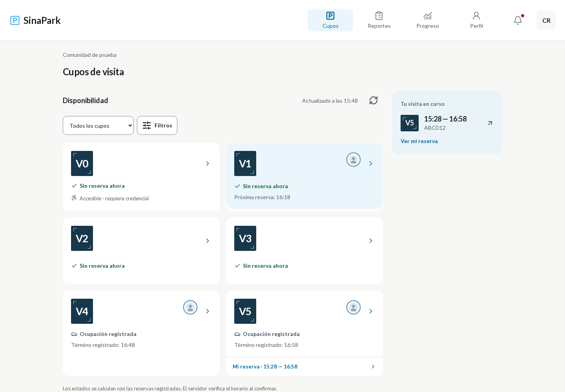The height and width of the screenshot is (392, 565).
Task: Expand V1 card with its chevron
Action: click(x=371, y=163)
